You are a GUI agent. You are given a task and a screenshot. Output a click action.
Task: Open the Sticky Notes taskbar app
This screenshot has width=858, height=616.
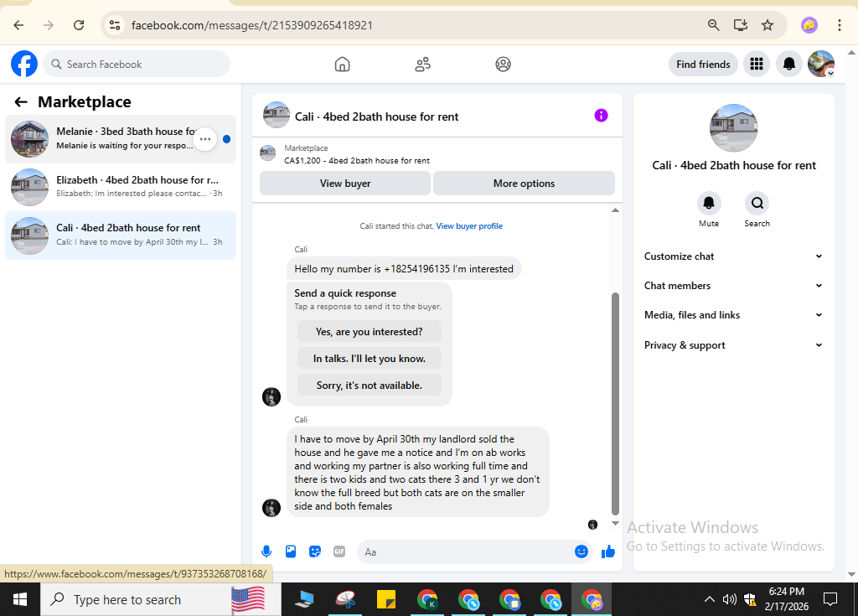[x=386, y=599]
